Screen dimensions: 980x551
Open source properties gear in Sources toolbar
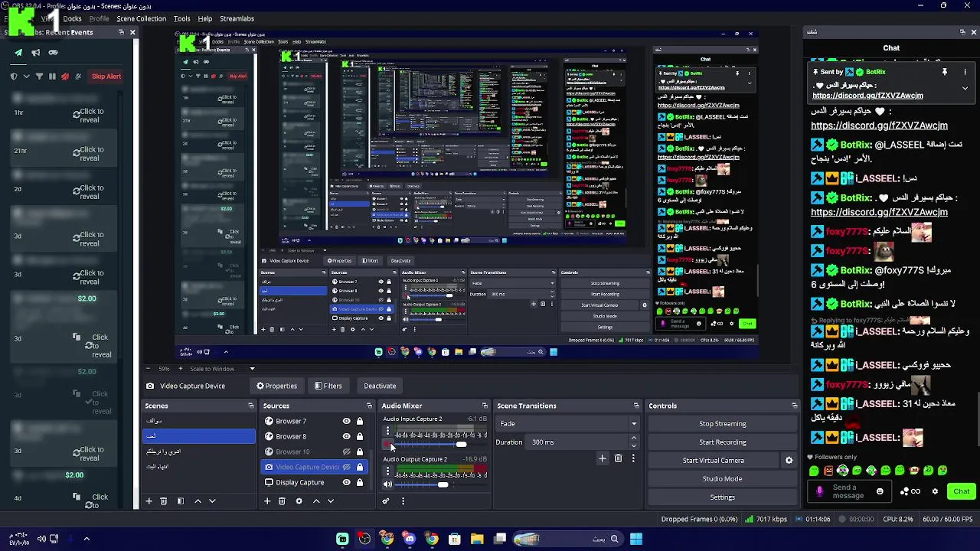(299, 501)
